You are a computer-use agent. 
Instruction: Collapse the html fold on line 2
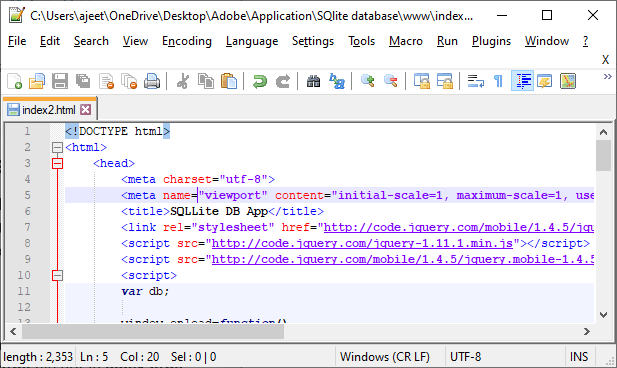coord(57,148)
